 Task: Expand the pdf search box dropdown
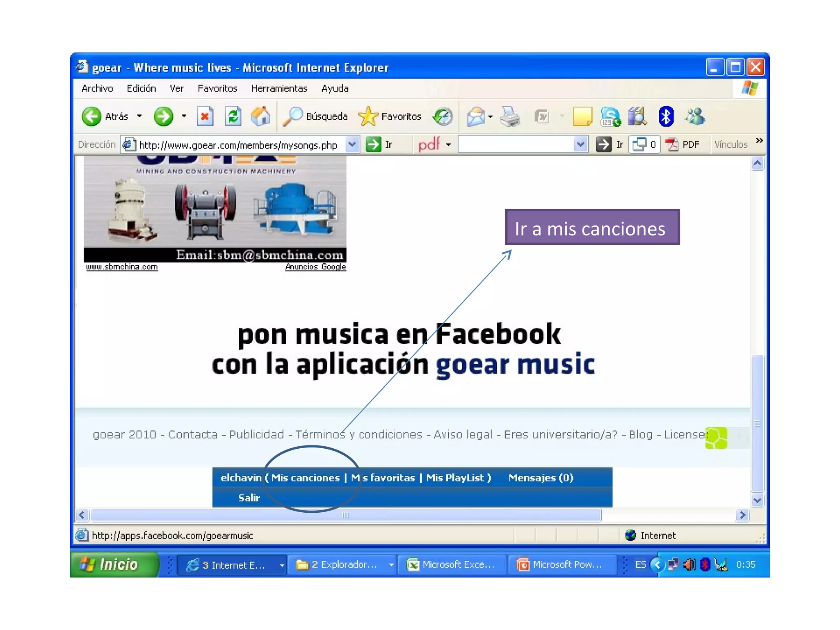click(x=580, y=144)
